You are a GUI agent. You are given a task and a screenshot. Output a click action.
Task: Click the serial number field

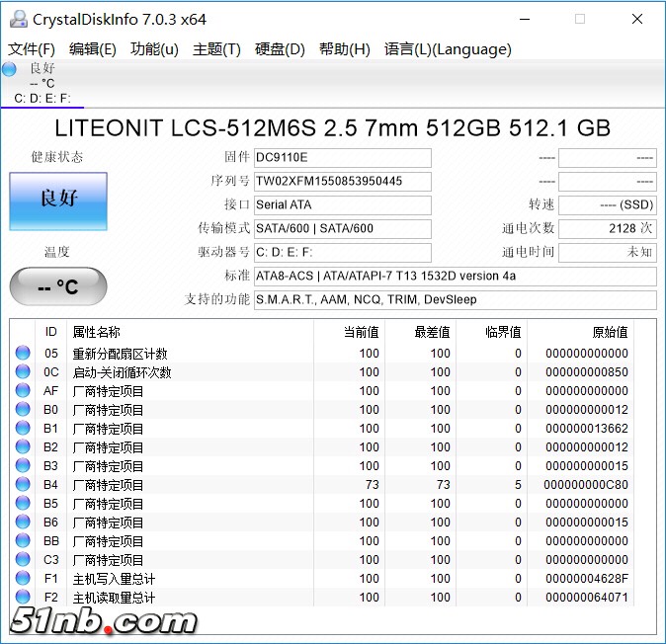click(x=342, y=182)
